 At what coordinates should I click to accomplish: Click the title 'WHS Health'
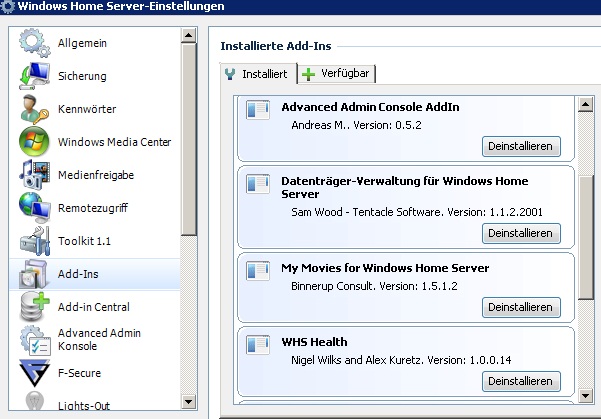click(314, 342)
